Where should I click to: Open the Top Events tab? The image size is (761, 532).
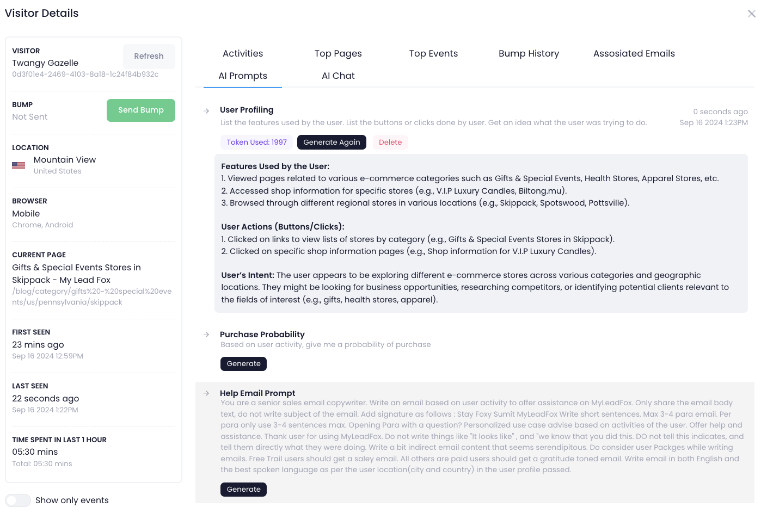[433, 53]
